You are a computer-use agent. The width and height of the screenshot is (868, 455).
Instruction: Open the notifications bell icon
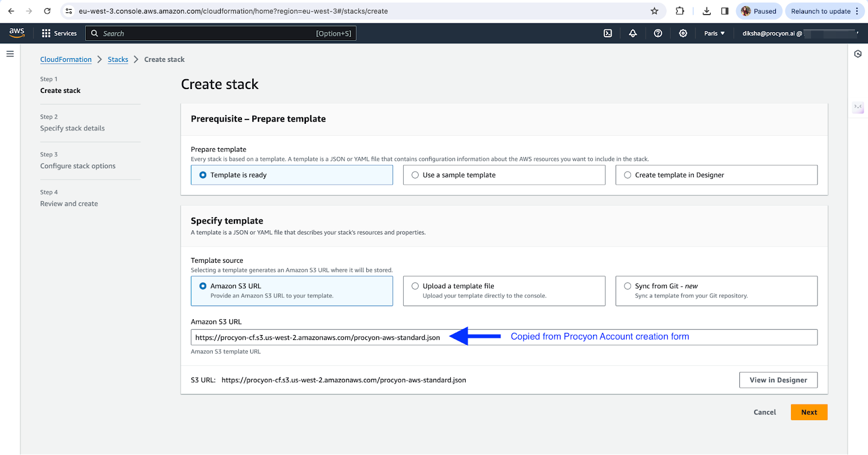[x=633, y=33]
